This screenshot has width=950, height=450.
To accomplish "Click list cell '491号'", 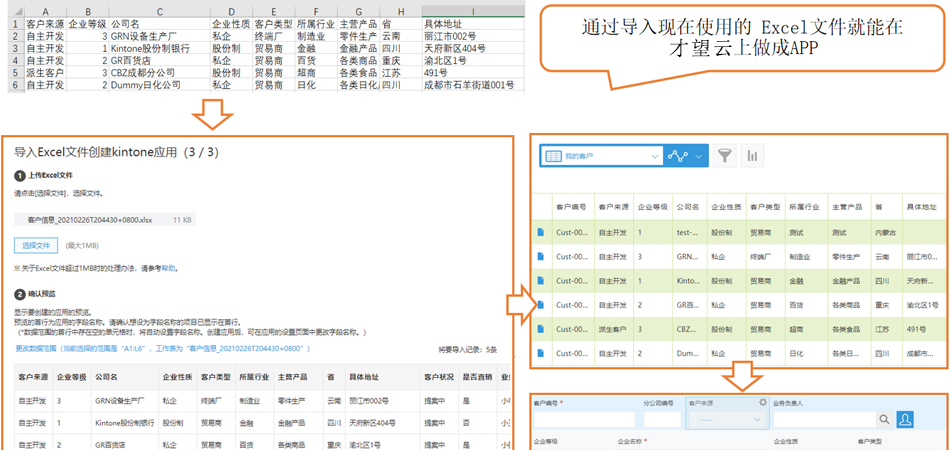I will pyautogui.click(x=917, y=329).
